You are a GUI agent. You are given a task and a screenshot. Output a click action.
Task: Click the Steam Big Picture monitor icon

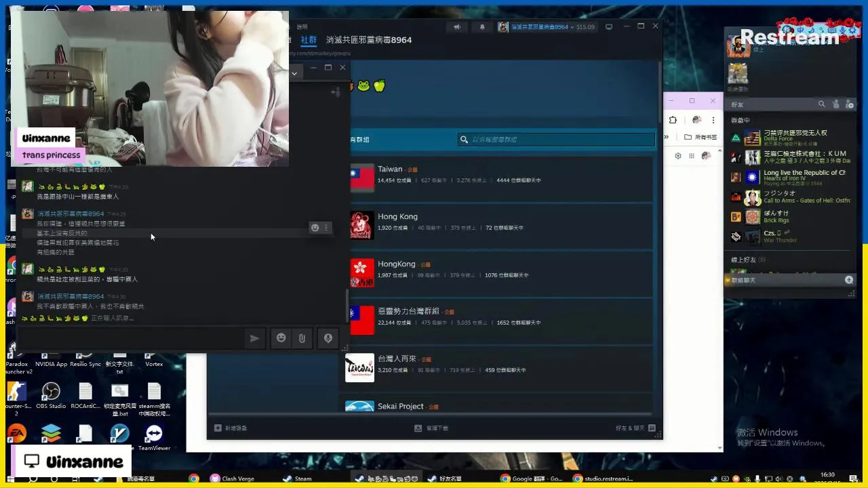point(609,27)
